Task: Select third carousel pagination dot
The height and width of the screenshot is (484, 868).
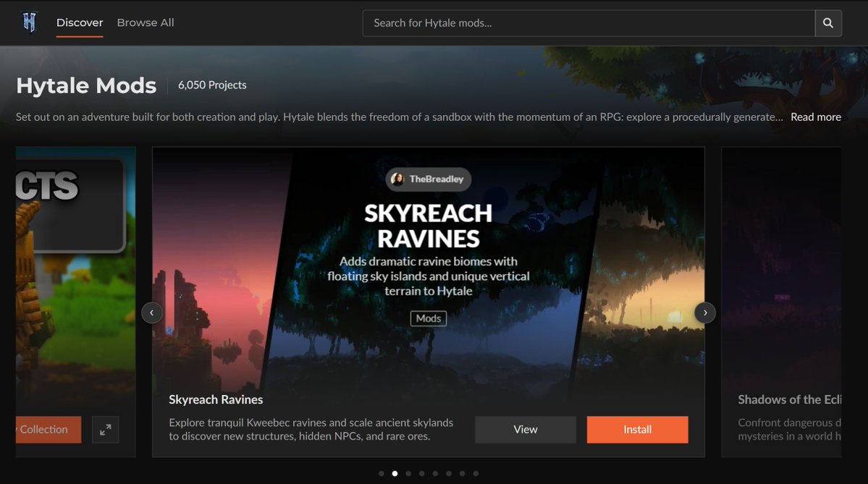Action: 408,473
